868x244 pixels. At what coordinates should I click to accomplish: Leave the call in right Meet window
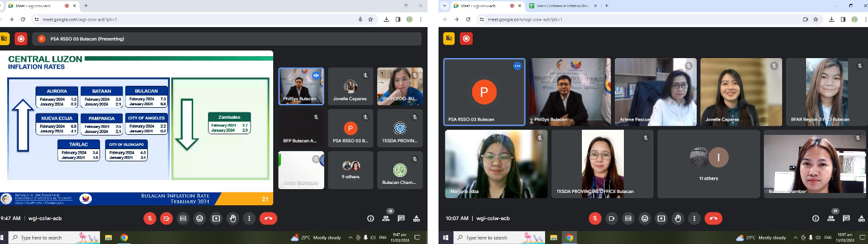click(714, 218)
